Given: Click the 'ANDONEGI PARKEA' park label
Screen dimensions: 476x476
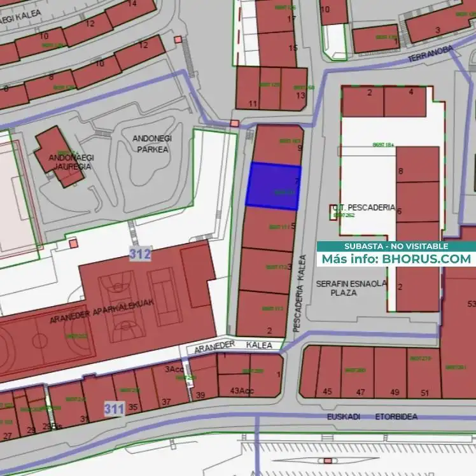Looking at the screenshot, I should (x=152, y=144).
